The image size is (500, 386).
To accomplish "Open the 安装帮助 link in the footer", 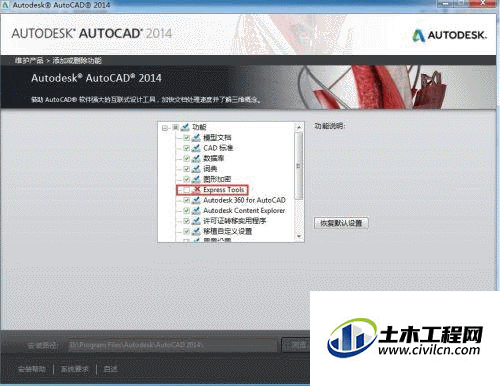I will [x=32, y=369].
